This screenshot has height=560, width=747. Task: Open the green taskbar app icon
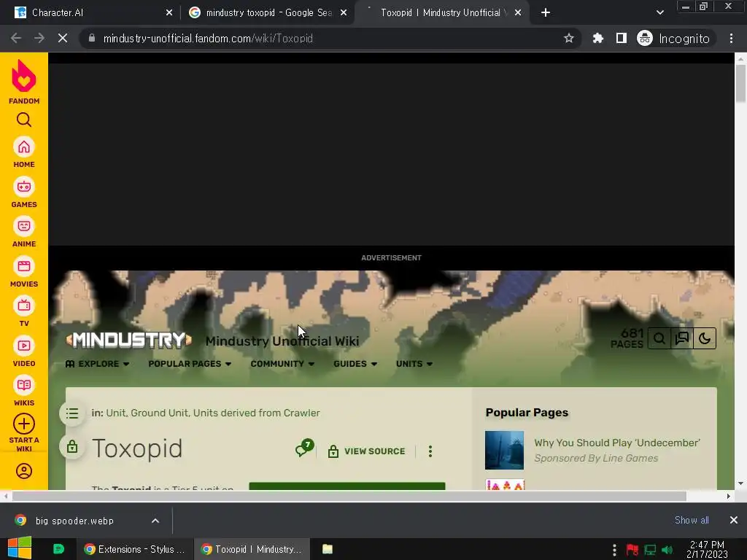[x=58, y=549]
